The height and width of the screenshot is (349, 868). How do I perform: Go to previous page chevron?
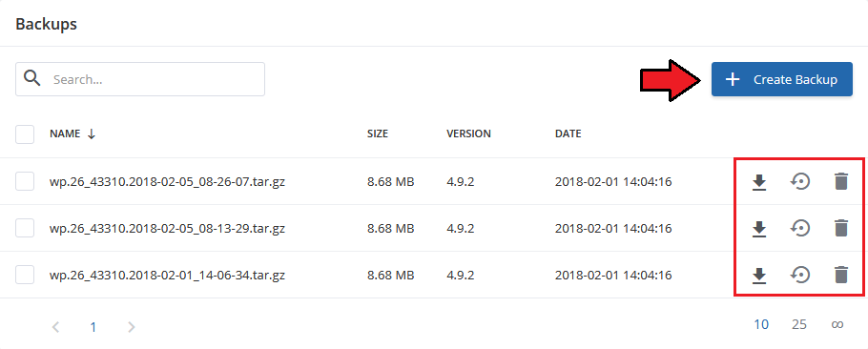point(55,327)
